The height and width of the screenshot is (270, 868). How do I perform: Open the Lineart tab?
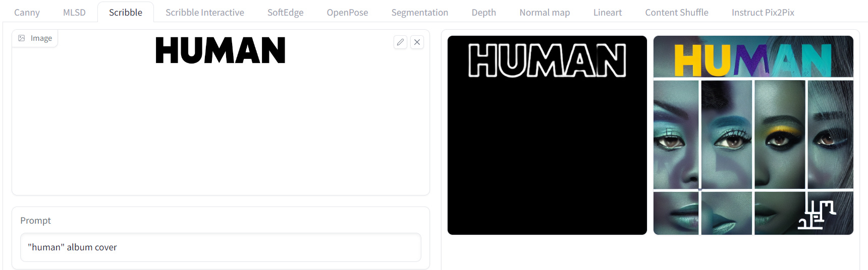(608, 13)
